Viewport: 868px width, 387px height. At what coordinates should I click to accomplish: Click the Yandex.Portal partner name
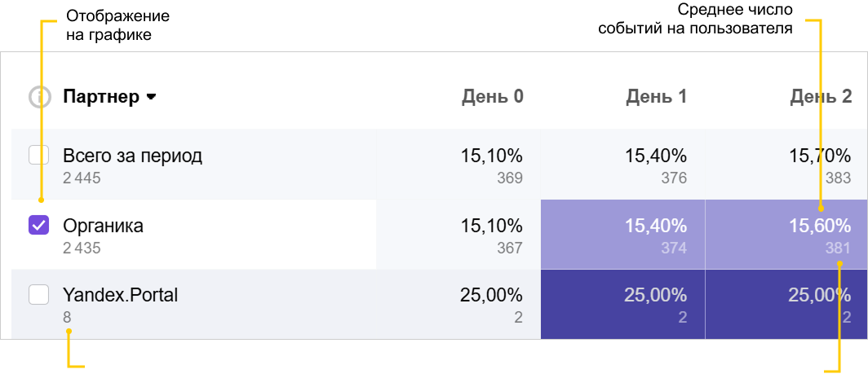click(120, 295)
